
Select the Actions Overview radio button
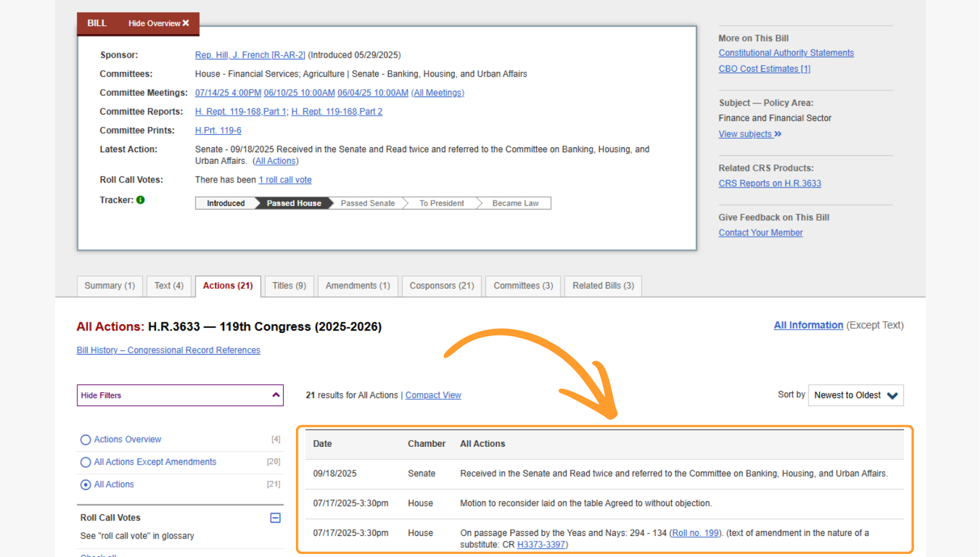tap(85, 439)
